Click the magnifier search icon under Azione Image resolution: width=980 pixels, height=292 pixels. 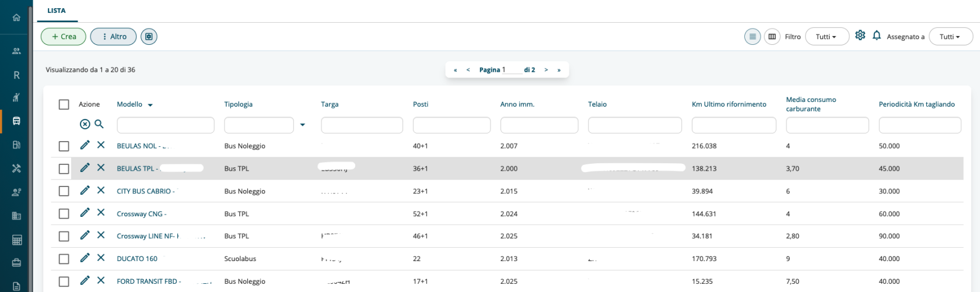pyautogui.click(x=99, y=124)
